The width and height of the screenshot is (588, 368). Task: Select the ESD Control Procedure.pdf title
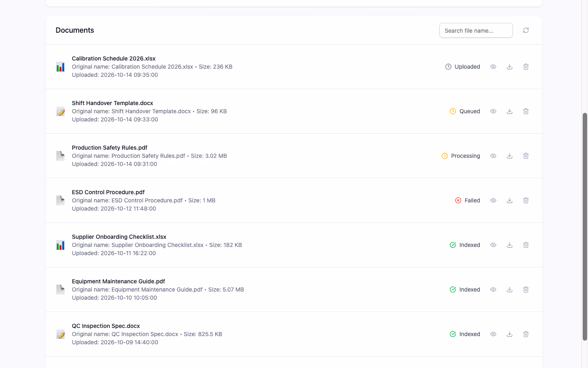tap(108, 192)
